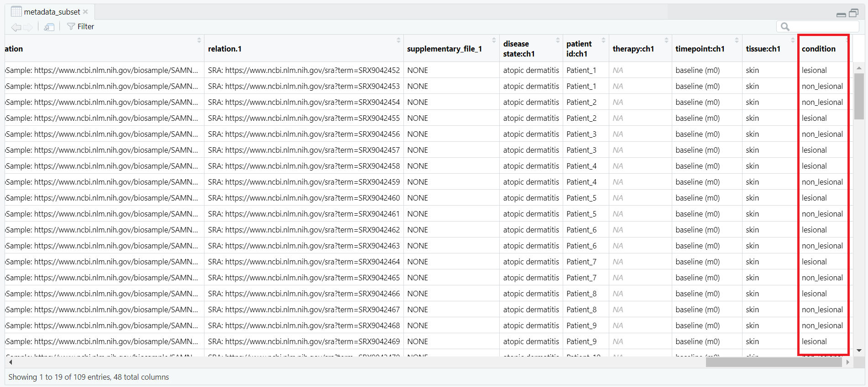Toggle the Filter button
Image resolution: width=868 pixels, height=387 pixels.
[80, 27]
